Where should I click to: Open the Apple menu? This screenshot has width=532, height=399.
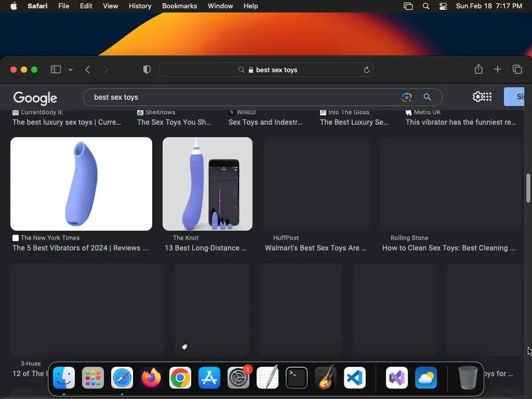click(14, 6)
